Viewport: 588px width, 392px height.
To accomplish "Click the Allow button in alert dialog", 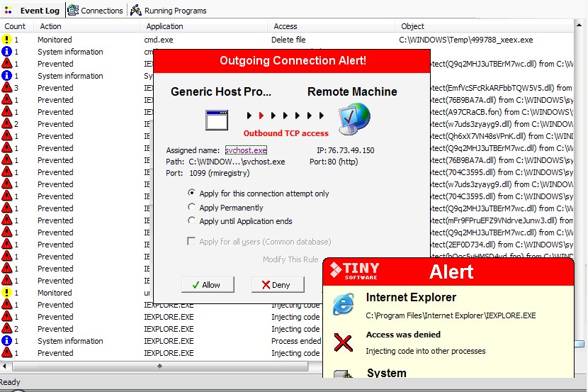I will [x=208, y=285].
